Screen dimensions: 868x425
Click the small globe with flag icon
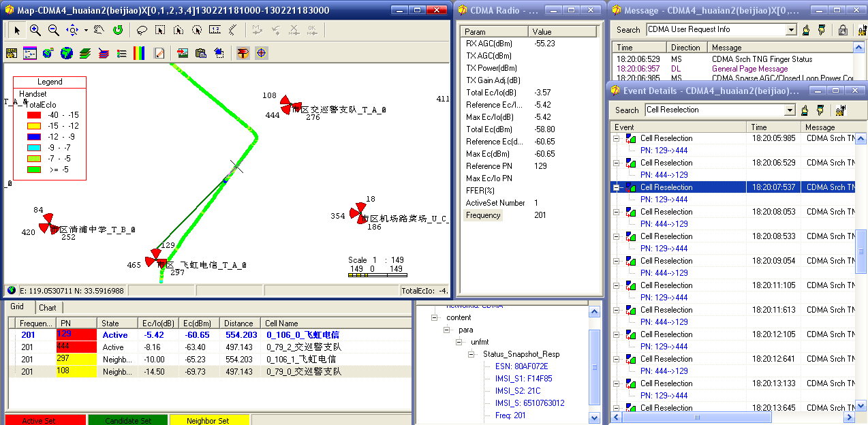[x=48, y=52]
